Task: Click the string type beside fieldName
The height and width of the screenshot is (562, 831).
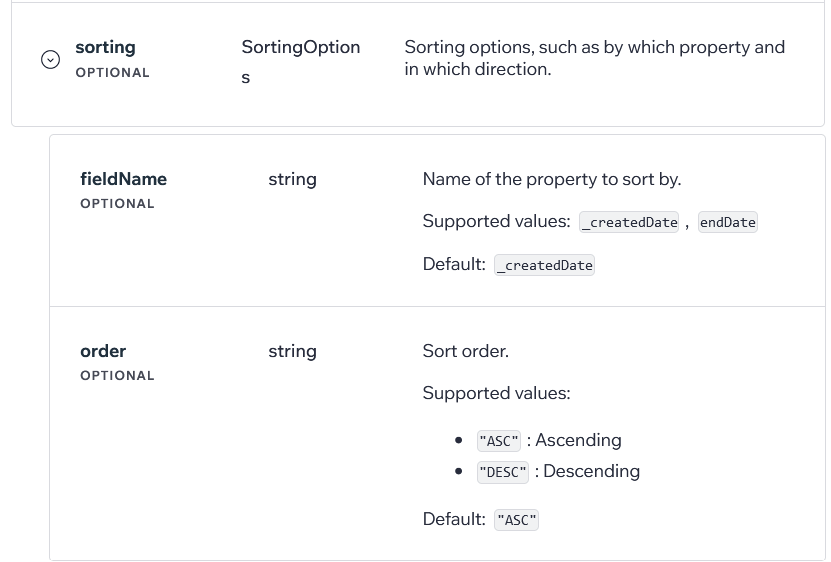Action: pos(293,179)
